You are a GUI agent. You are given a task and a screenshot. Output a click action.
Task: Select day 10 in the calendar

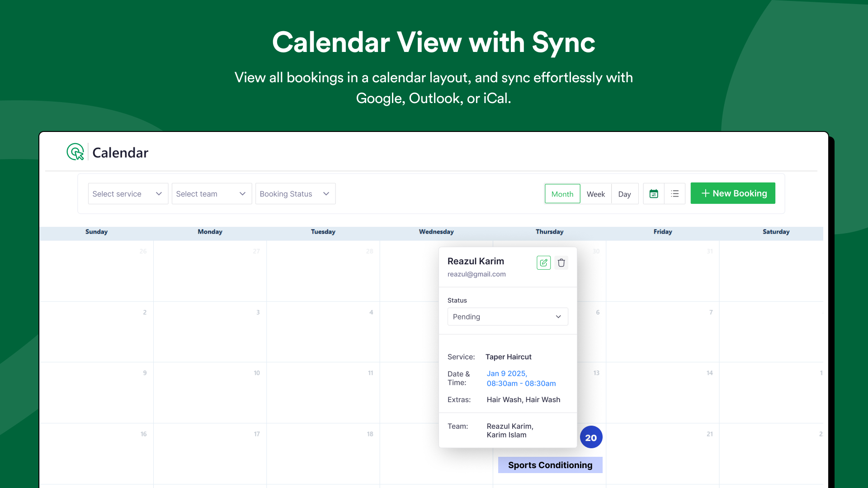(x=257, y=373)
